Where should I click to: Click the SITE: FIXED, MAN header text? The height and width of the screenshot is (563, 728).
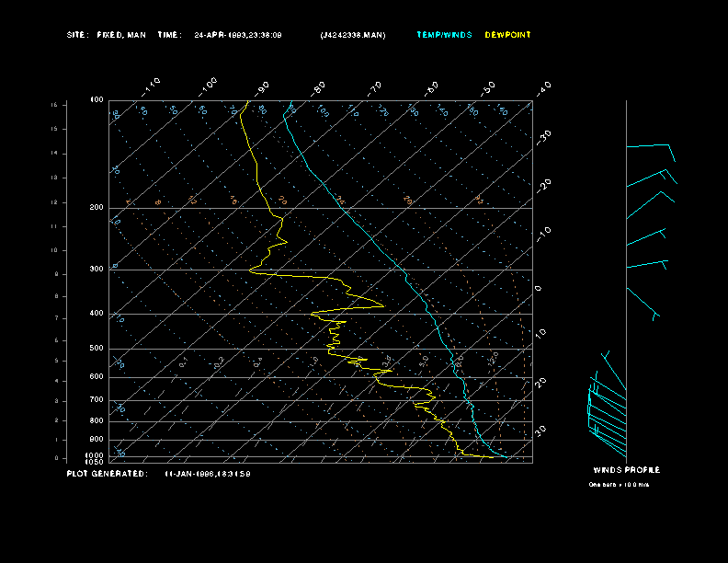click(x=106, y=35)
